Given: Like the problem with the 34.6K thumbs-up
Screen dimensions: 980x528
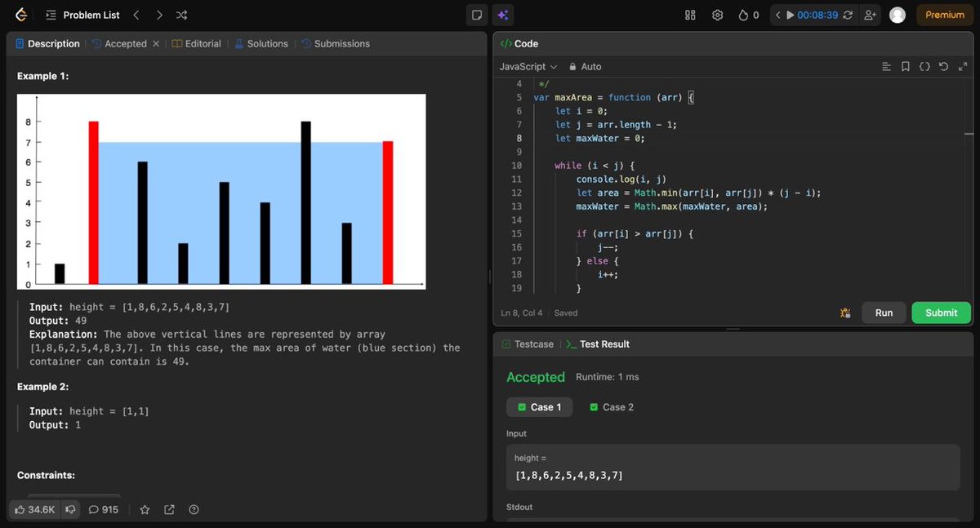Looking at the screenshot, I should point(35,509).
